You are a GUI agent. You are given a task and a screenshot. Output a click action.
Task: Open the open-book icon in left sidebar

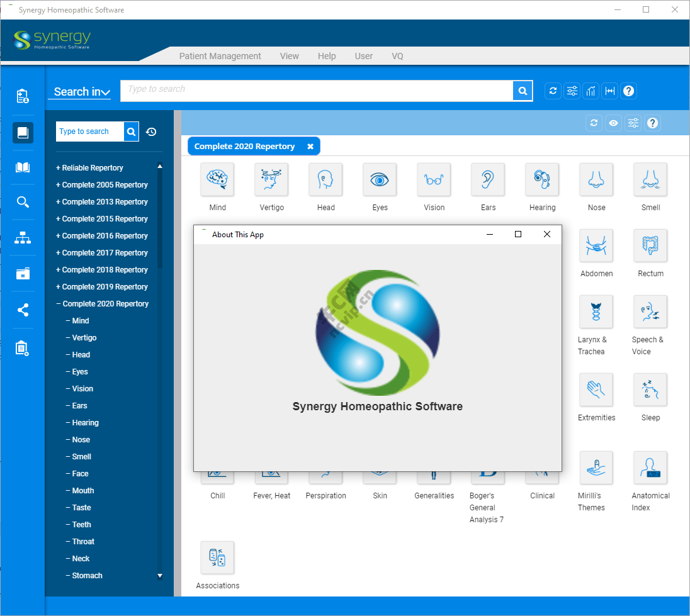(x=23, y=167)
